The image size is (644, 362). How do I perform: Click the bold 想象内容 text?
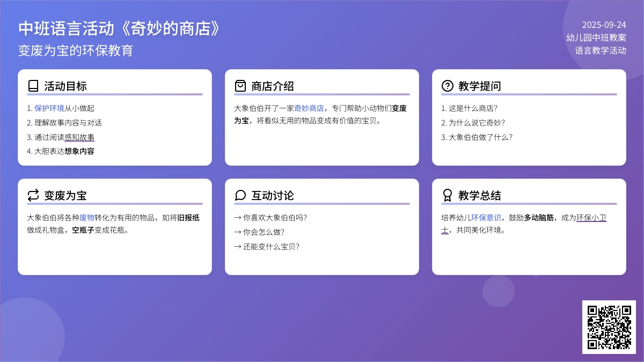(79, 151)
